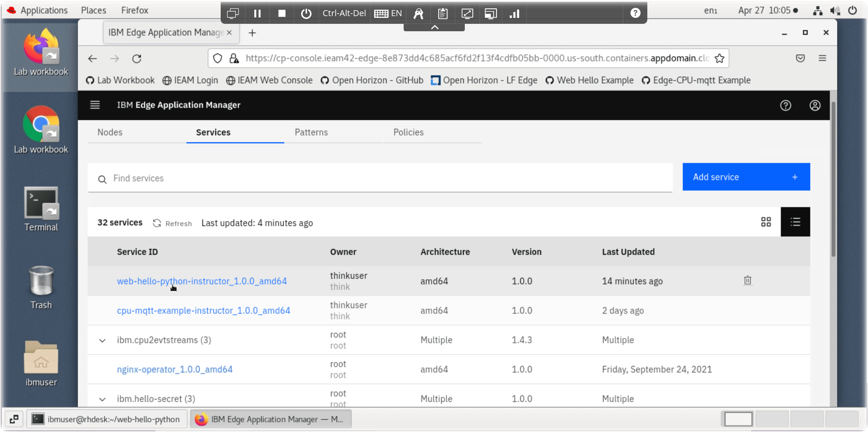Open the clipboard icon in remote toolbar
The width and height of the screenshot is (868, 432).
coord(443,13)
